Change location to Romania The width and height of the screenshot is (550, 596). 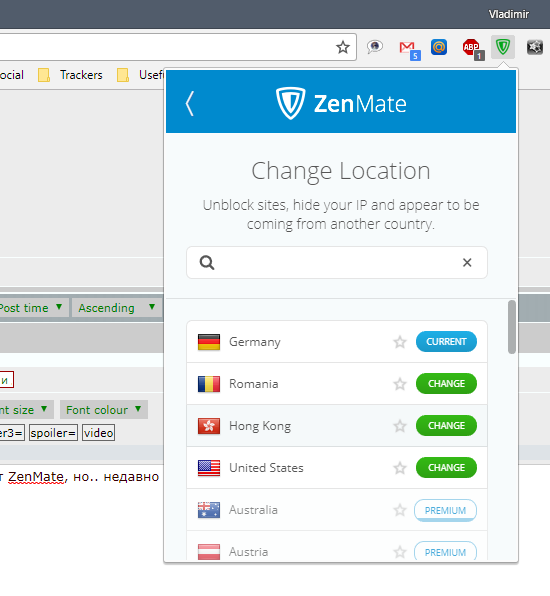point(446,384)
